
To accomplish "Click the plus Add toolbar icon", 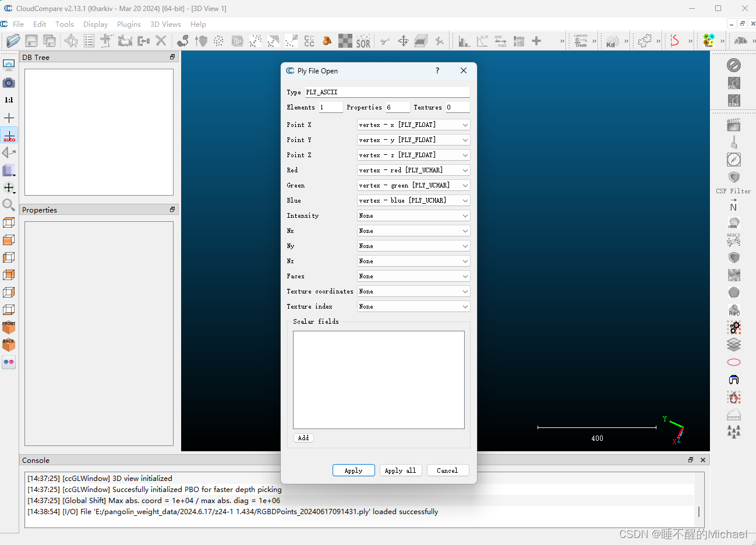I will click(x=536, y=41).
